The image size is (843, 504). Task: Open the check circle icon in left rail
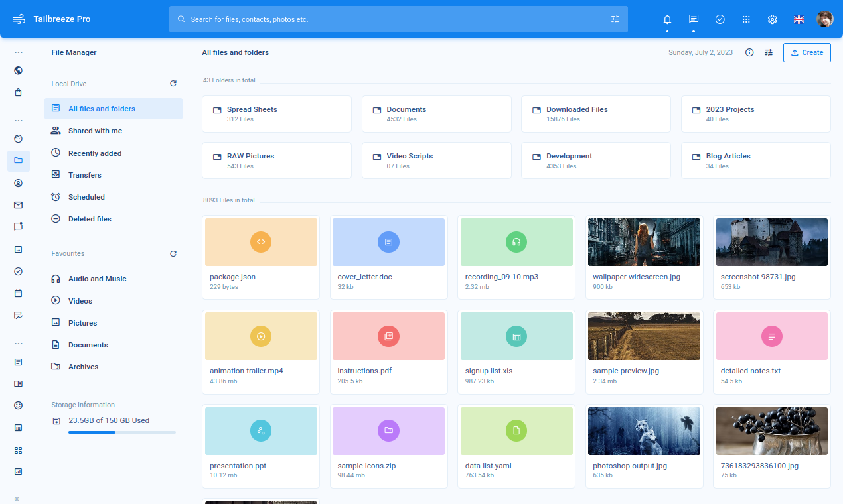click(x=19, y=271)
